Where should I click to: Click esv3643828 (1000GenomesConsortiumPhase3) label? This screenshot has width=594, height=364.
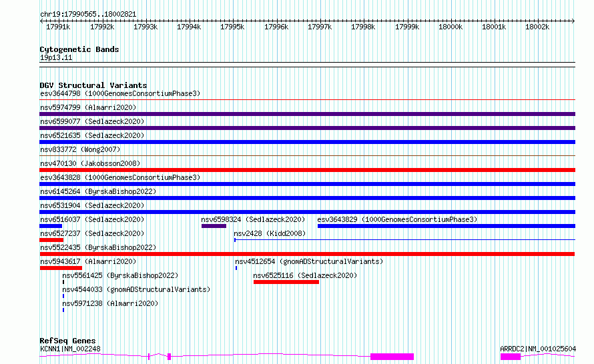click(119, 177)
